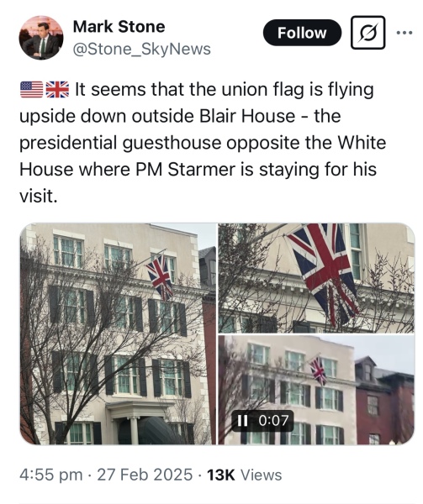The image size is (423, 504).
Task: Click the Grok slashed-circle icon
Action: (367, 33)
